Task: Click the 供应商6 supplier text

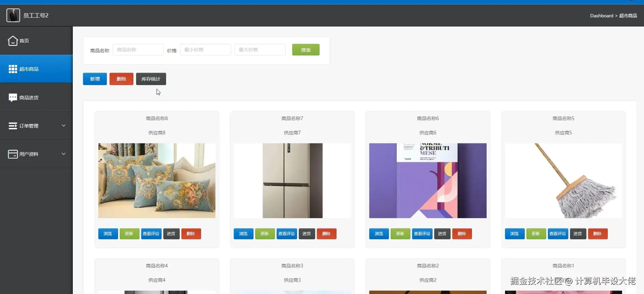Action: click(428, 133)
